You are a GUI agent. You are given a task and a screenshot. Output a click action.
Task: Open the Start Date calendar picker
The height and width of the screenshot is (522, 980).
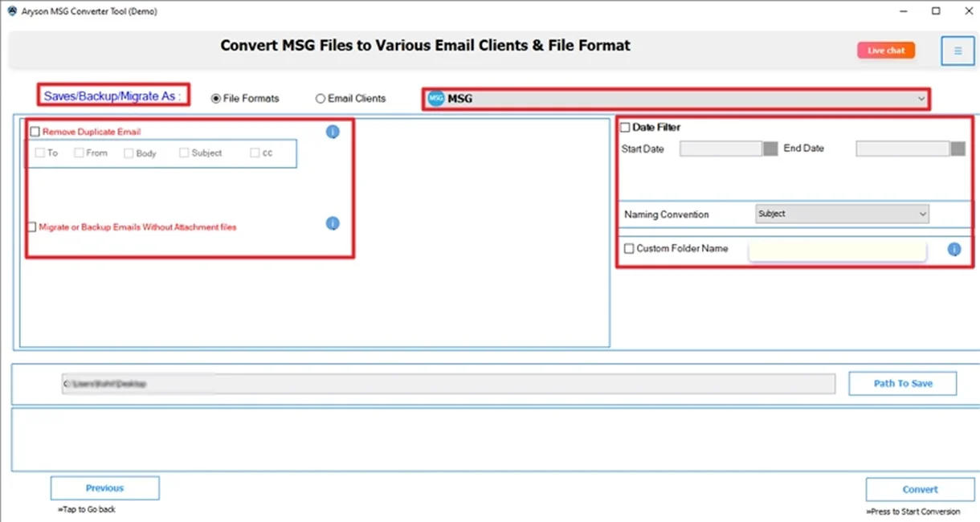(x=770, y=149)
